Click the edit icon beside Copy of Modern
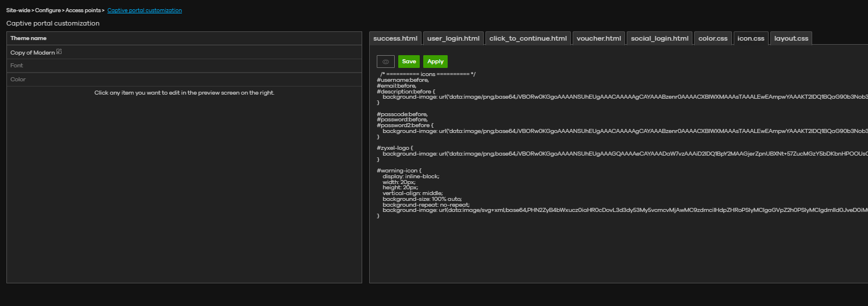868x306 pixels. pos(59,52)
